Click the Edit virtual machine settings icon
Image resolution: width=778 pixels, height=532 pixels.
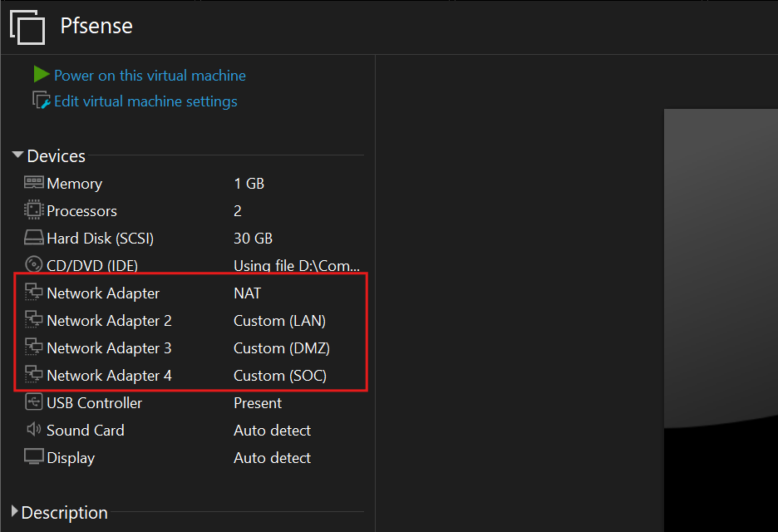point(41,101)
